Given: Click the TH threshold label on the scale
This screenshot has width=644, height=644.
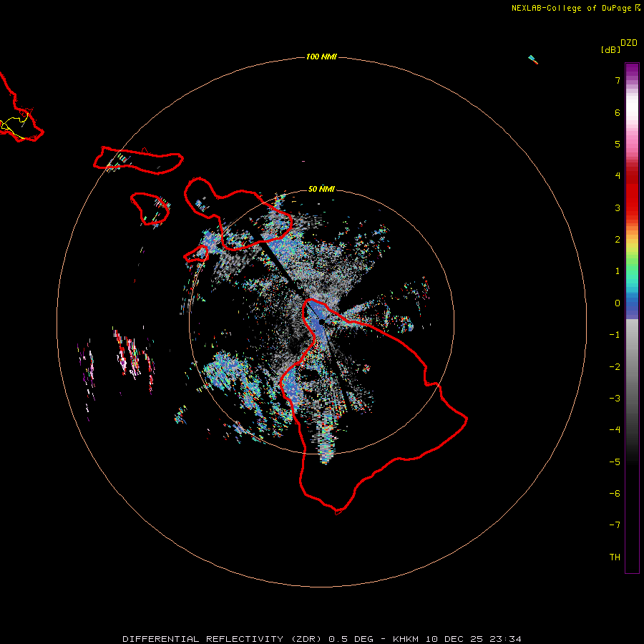Looking at the screenshot, I should (x=615, y=557).
